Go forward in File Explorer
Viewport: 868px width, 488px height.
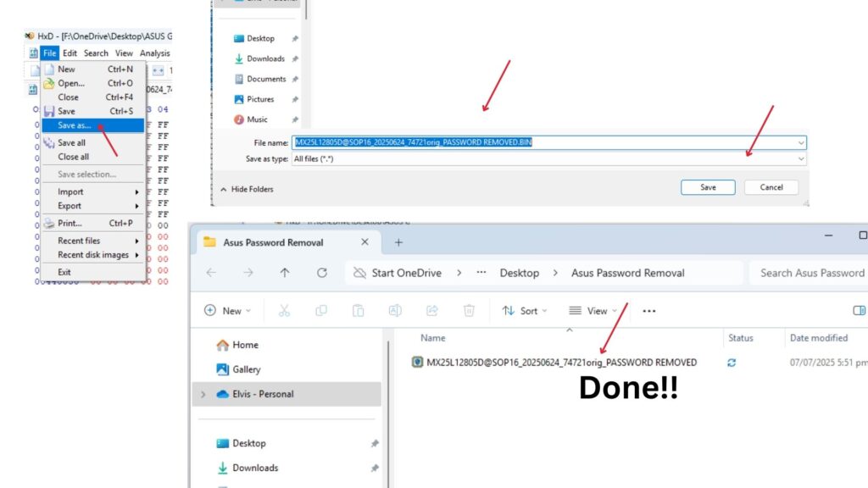(248, 273)
